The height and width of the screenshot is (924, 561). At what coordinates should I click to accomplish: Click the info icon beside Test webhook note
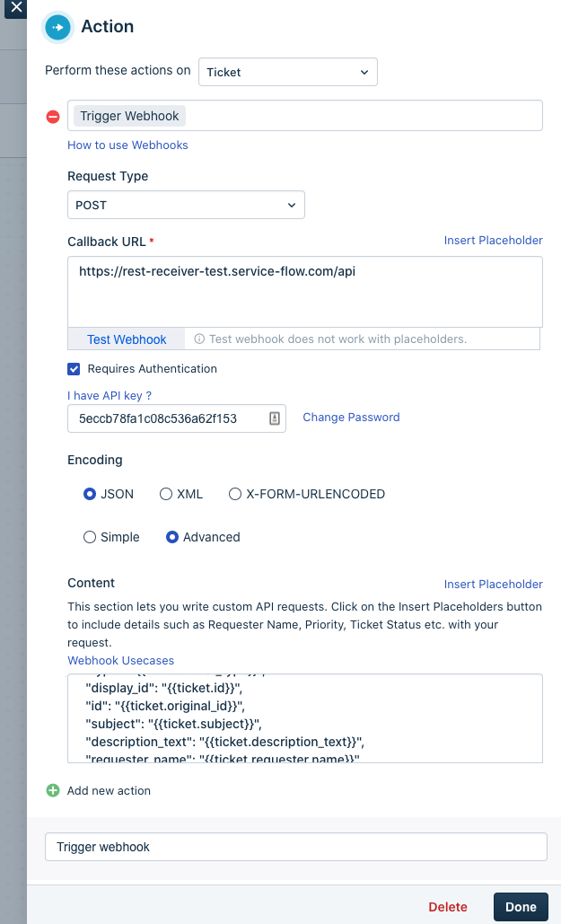pos(200,339)
